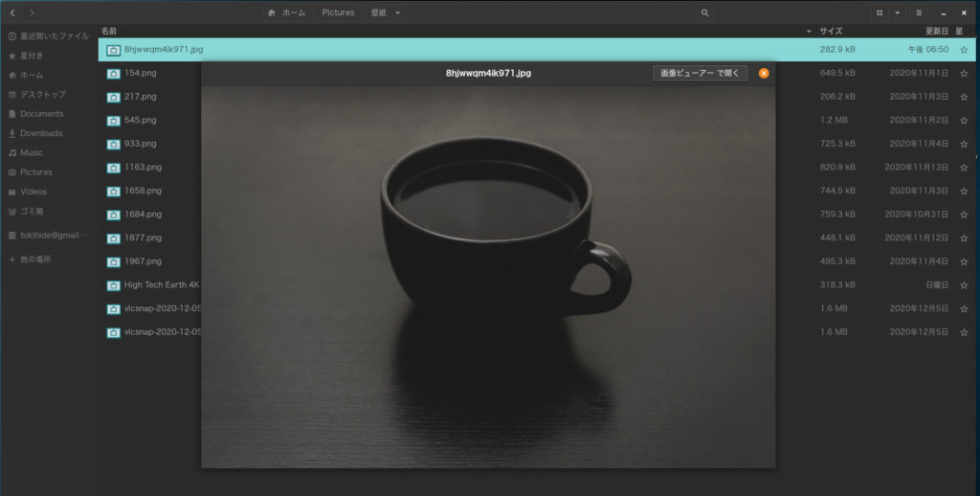Screen dimensions: 980x496
Task: Star the 1163.png file
Action: [x=964, y=168]
